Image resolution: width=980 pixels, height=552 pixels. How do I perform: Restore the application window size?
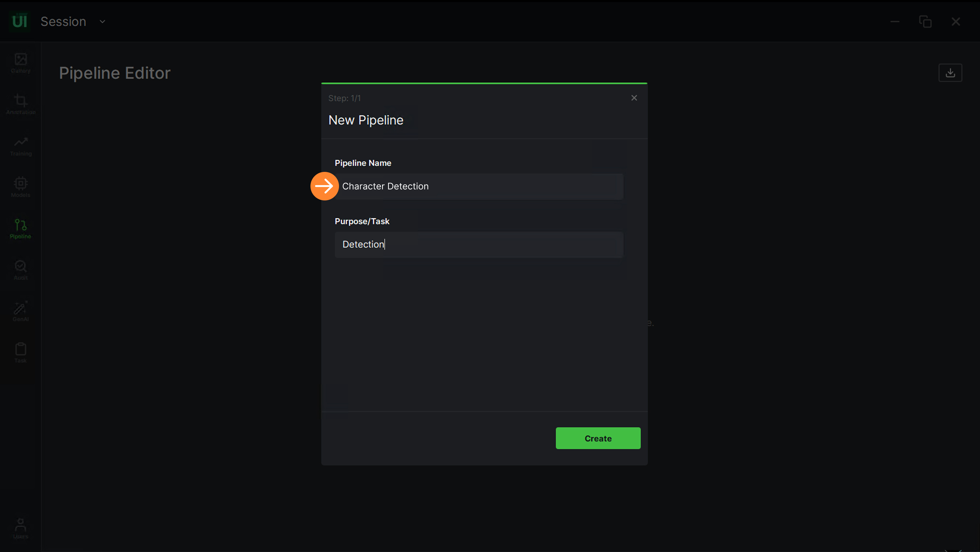[x=925, y=22]
